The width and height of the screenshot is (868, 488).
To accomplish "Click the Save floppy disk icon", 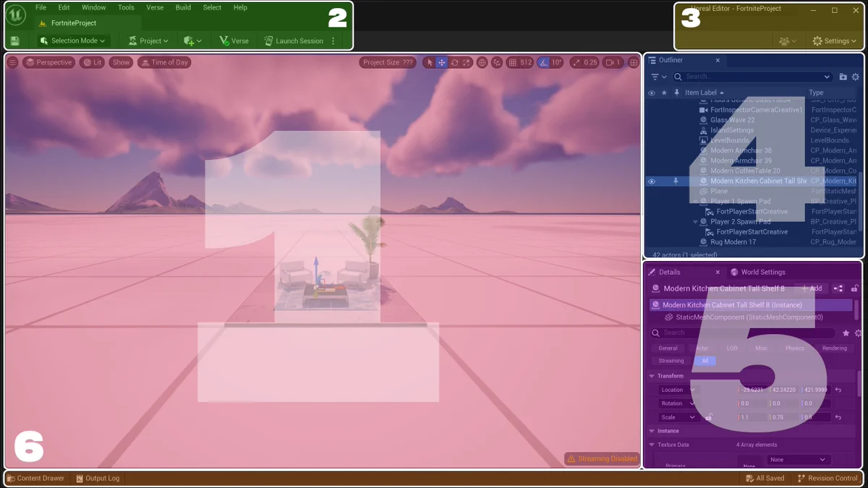I will tap(15, 41).
